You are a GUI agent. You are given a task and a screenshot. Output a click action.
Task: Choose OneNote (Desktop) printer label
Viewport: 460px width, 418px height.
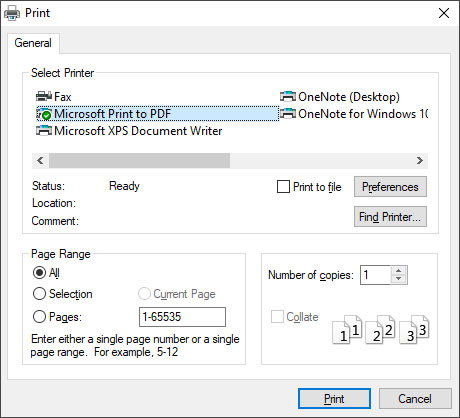349,97
